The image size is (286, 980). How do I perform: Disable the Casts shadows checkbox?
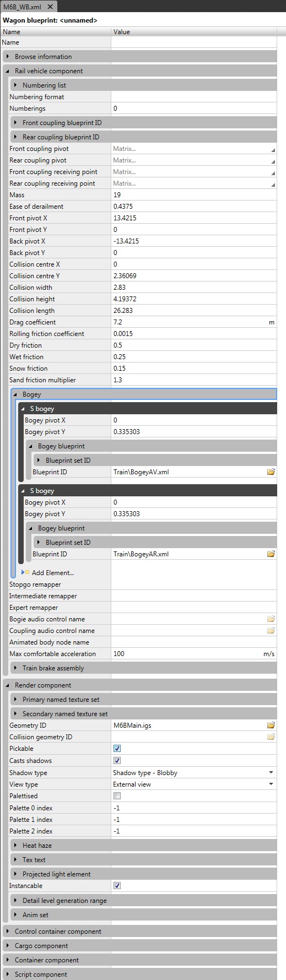pos(117,761)
